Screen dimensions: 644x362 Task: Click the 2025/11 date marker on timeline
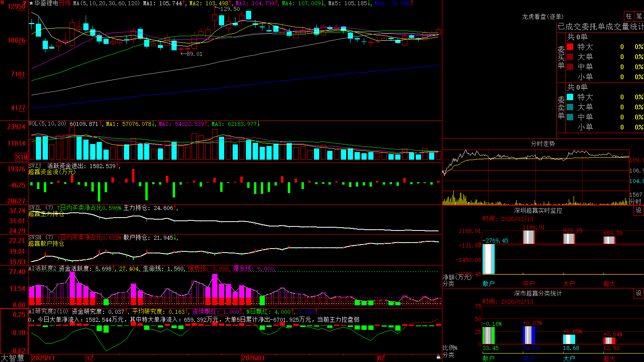(43, 358)
